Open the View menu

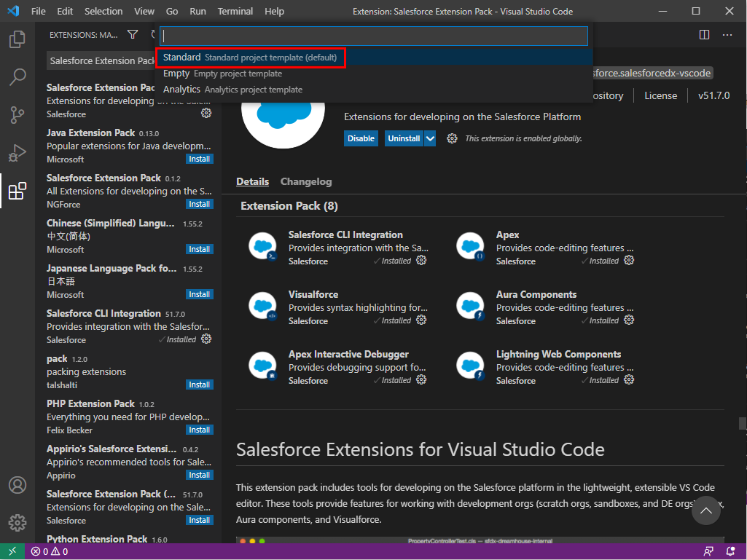[x=144, y=11]
